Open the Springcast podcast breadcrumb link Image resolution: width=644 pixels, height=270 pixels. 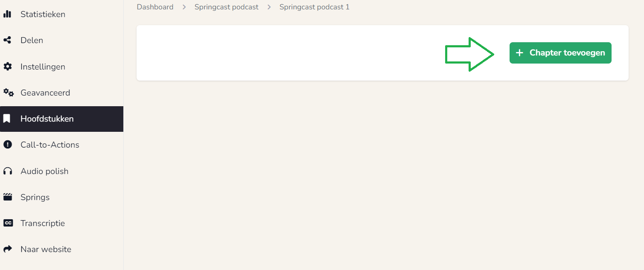coord(227,7)
